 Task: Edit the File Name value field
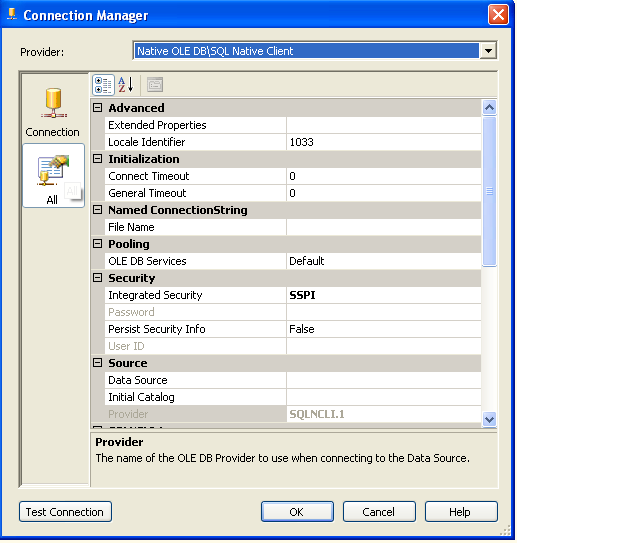(x=384, y=227)
